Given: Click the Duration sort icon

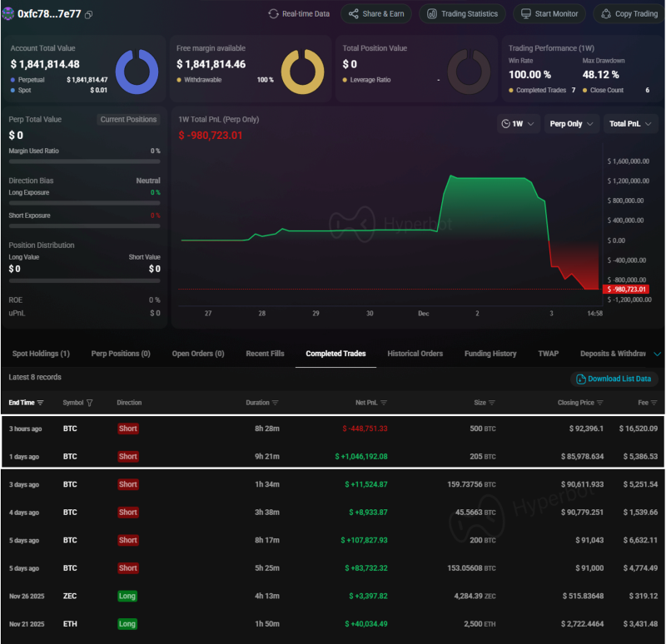Looking at the screenshot, I should [x=276, y=403].
